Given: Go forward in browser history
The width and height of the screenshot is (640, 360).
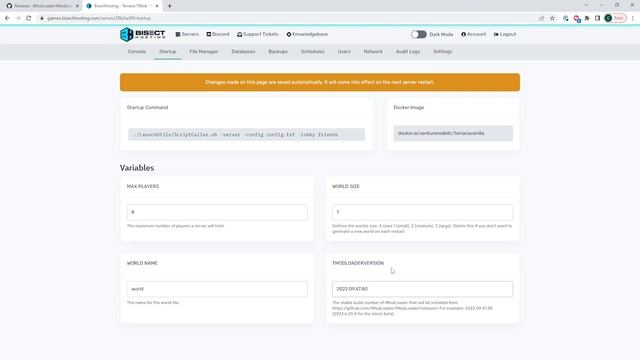Looking at the screenshot, I should [x=18, y=18].
